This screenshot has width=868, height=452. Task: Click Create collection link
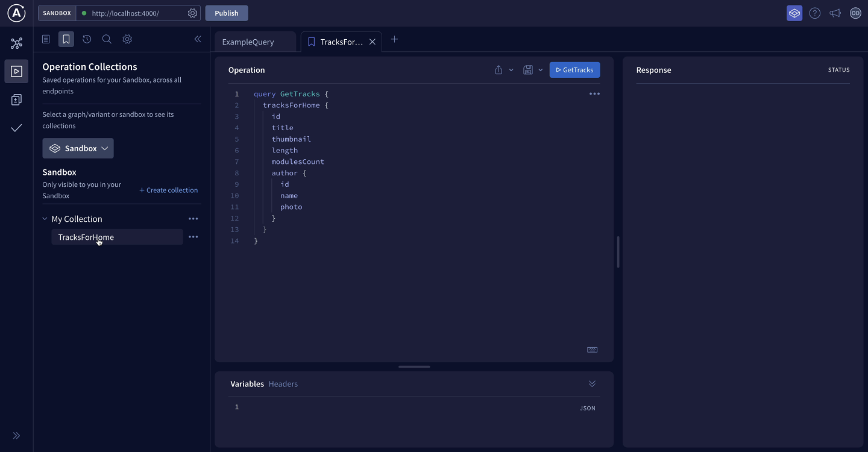point(168,190)
